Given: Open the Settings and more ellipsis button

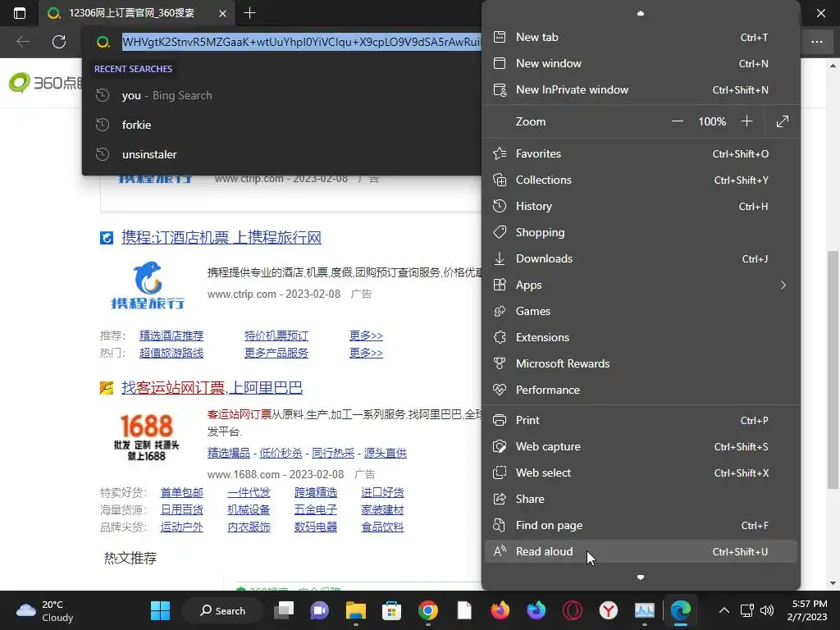Looking at the screenshot, I should pos(816,42).
